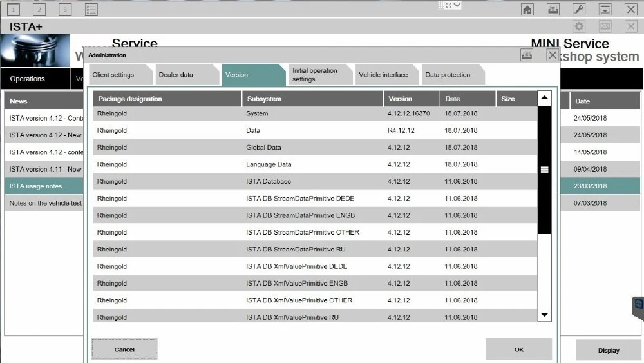Sort by Package designation column header
The width and height of the screenshot is (644, 363).
[167, 99]
